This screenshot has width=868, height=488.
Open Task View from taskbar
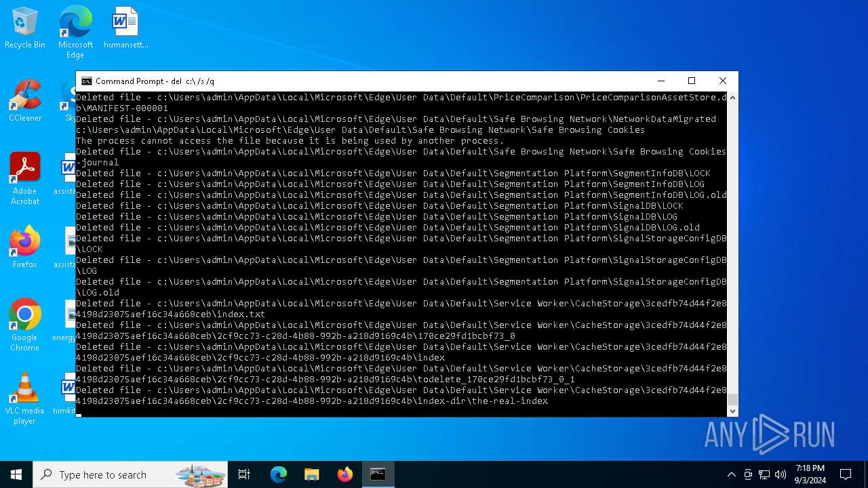click(244, 474)
